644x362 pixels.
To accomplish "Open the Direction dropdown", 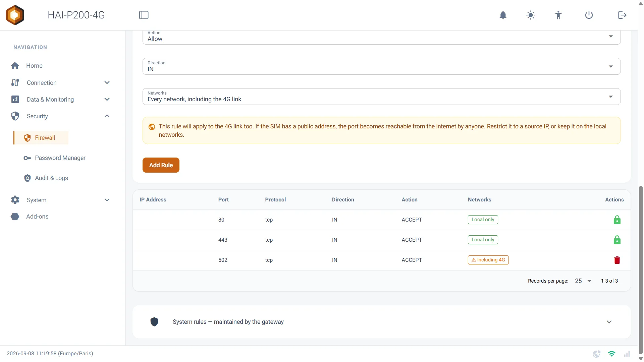I will pos(381,66).
